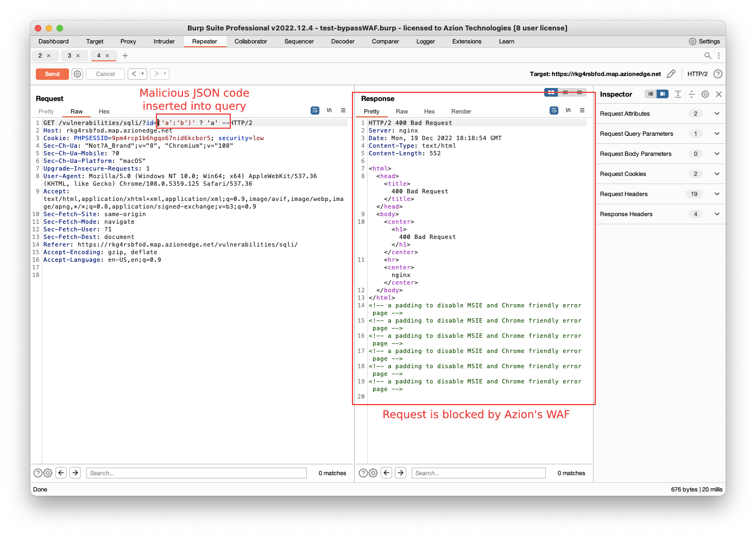Open response editor hamburger menu
The height and width of the screenshot is (536, 756).
(x=582, y=110)
